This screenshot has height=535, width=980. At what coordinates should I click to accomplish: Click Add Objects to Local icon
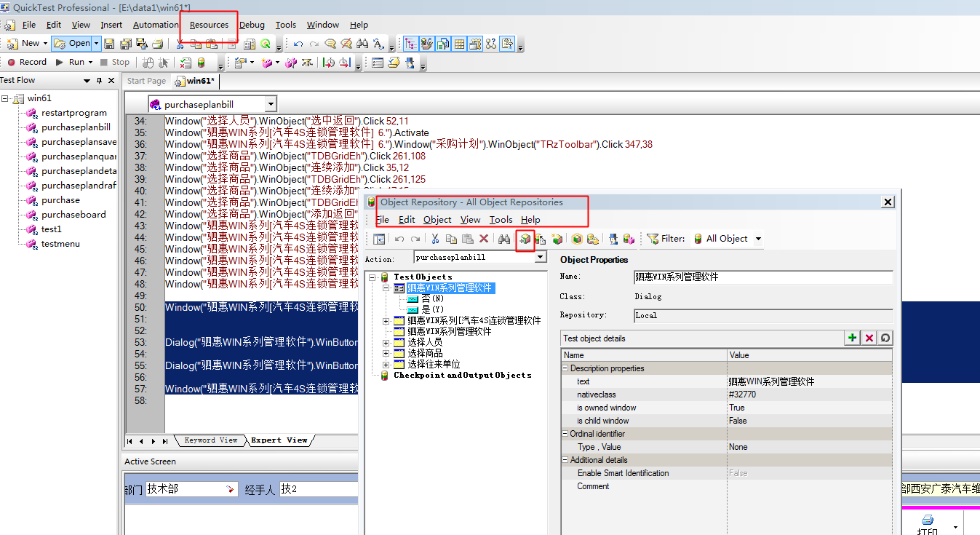tap(525, 239)
